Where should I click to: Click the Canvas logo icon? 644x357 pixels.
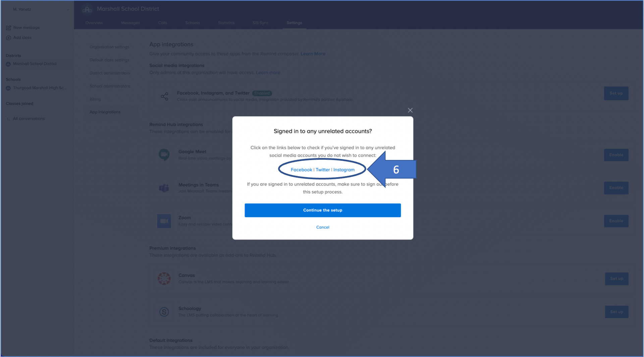pyautogui.click(x=164, y=278)
